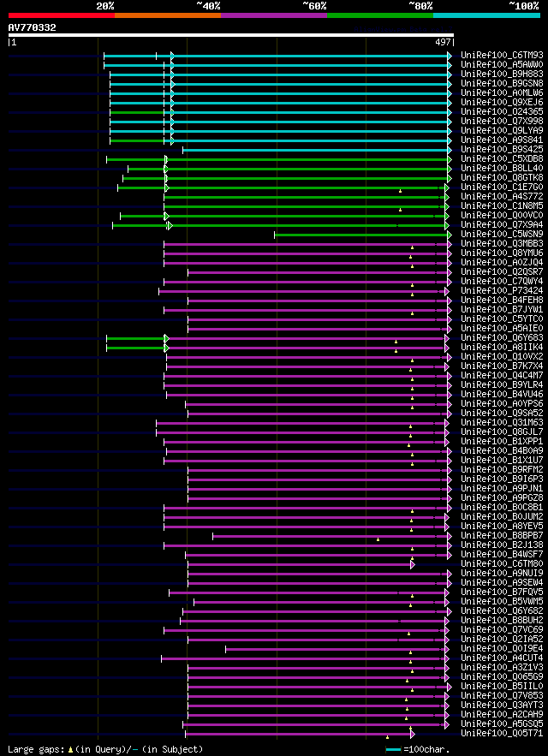This screenshot has width=548, height=756.
Task: Select the UniRef100_B4FEH8 label
Action: (502, 300)
